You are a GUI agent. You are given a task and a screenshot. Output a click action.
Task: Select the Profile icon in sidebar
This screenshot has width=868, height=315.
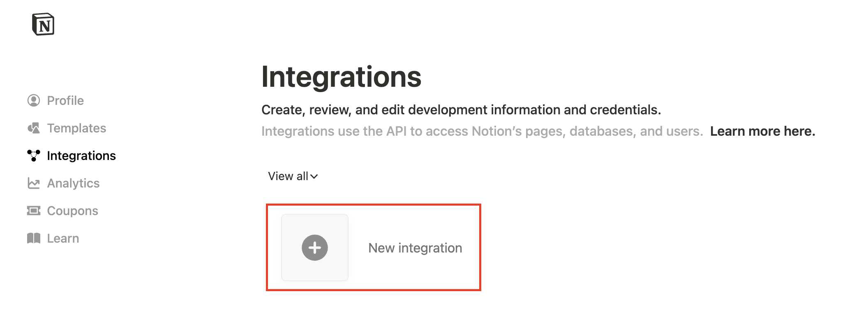(x=34, y=100)
